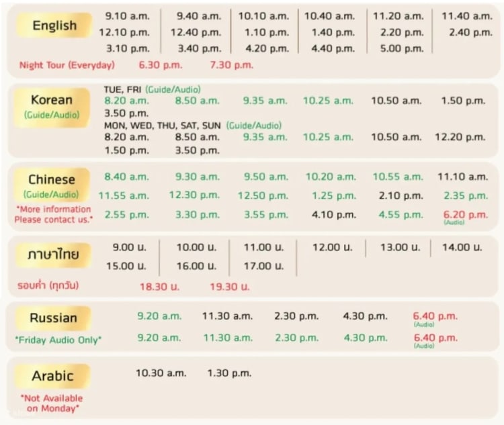Pick the Korean 12.20 p.m. time slot
Screen dimensions: 504x425
pos(460,137)
